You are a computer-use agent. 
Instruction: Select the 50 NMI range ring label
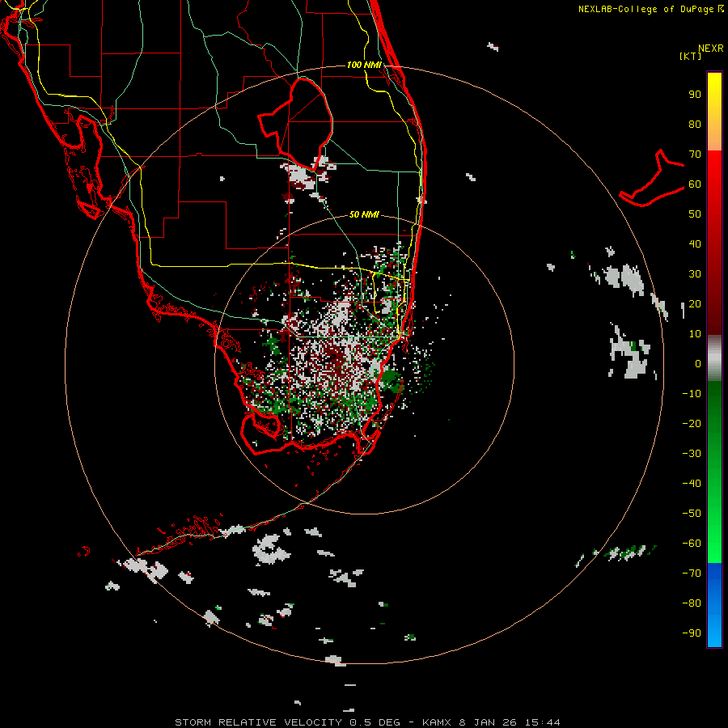pyautogui.click(x=365, y=214)
